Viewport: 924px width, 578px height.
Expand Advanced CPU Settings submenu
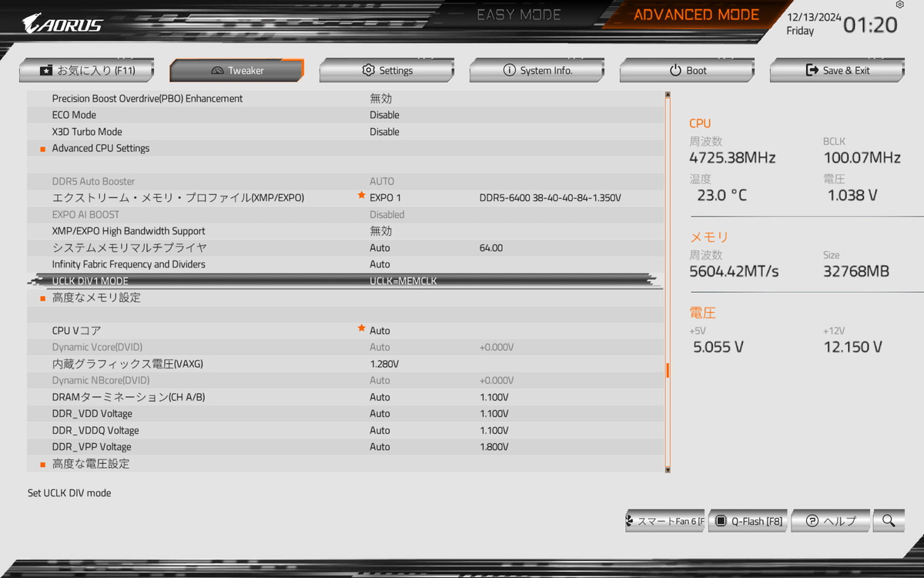(100, 148)
